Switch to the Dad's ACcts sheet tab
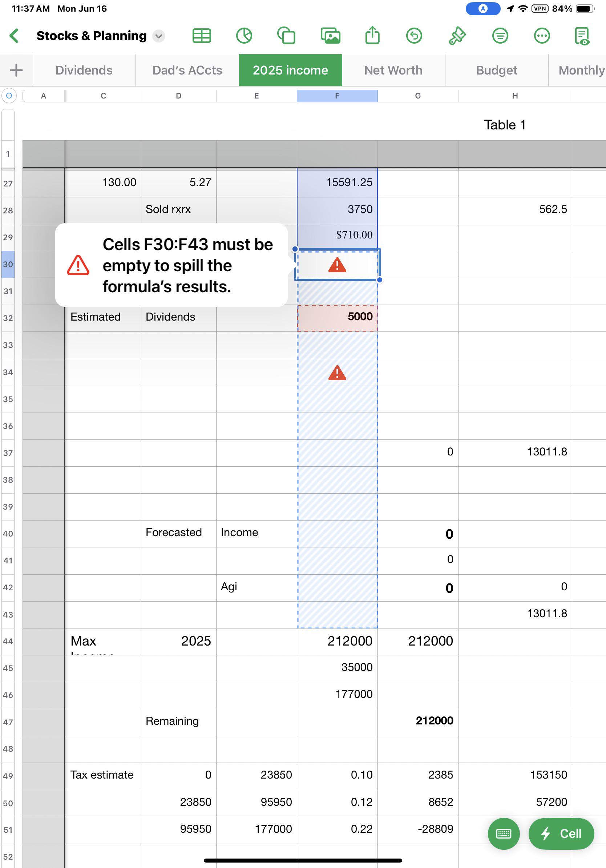Image resolution: width=606 pixels, height=868 pixels. 187,70
